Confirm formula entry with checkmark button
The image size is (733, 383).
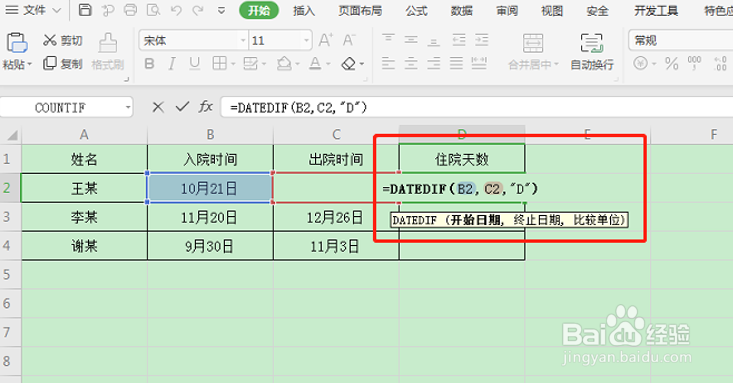[x=182, y=107]
